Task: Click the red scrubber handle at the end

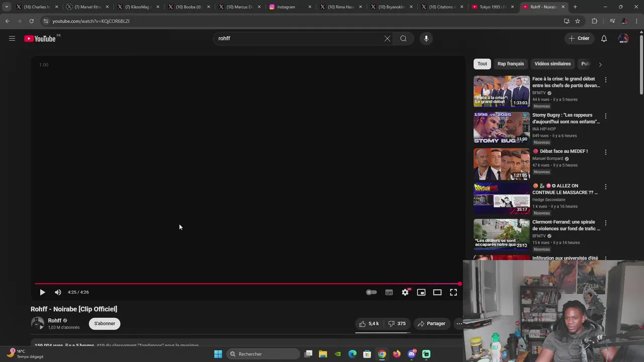Action: tap(459, 284)
